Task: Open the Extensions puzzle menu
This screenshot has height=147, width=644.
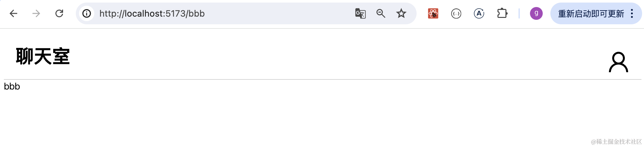Action: coord(502,13)
